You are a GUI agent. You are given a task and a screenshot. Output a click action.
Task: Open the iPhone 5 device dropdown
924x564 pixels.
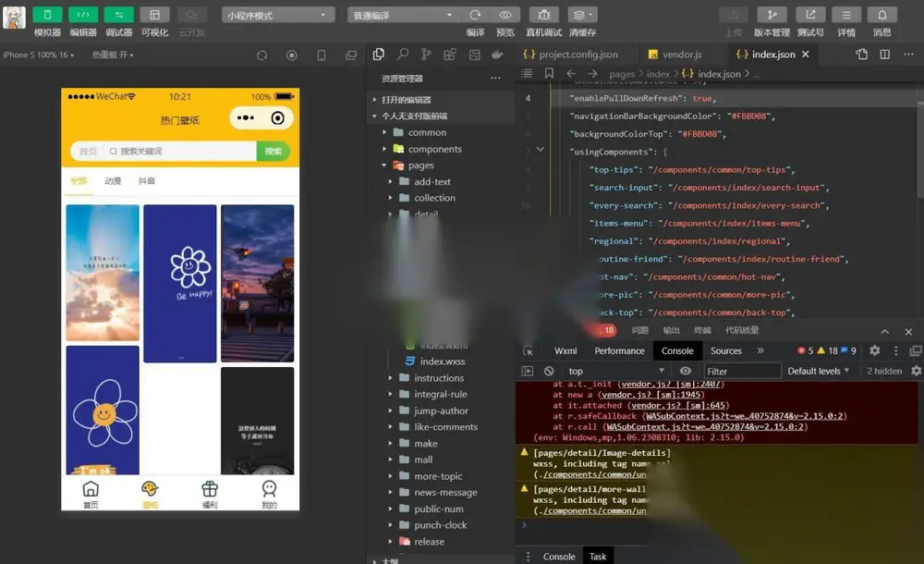pos(39,55)
